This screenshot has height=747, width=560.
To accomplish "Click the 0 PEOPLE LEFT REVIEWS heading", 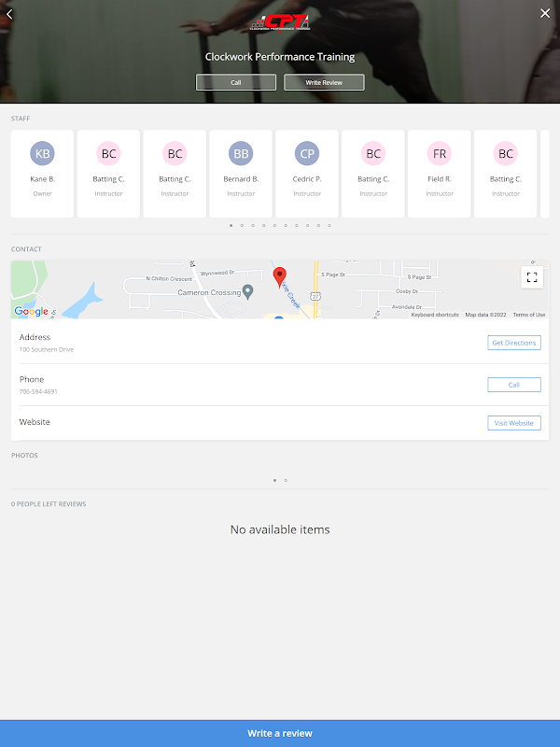I will tap(49, 503).
